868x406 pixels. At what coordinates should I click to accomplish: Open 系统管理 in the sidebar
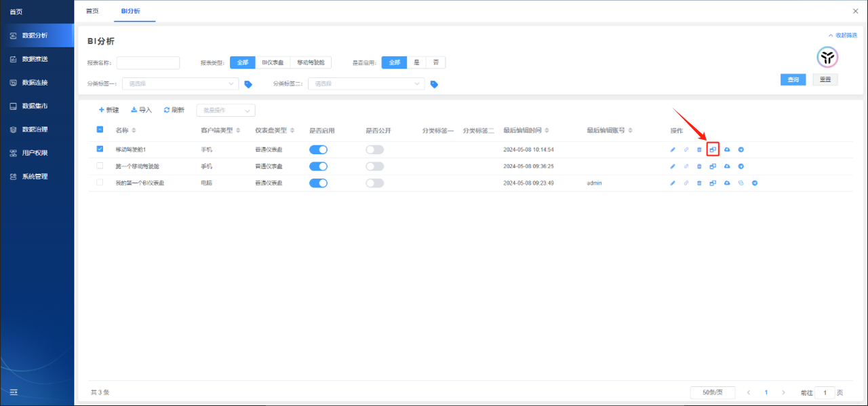pos(37,177)
